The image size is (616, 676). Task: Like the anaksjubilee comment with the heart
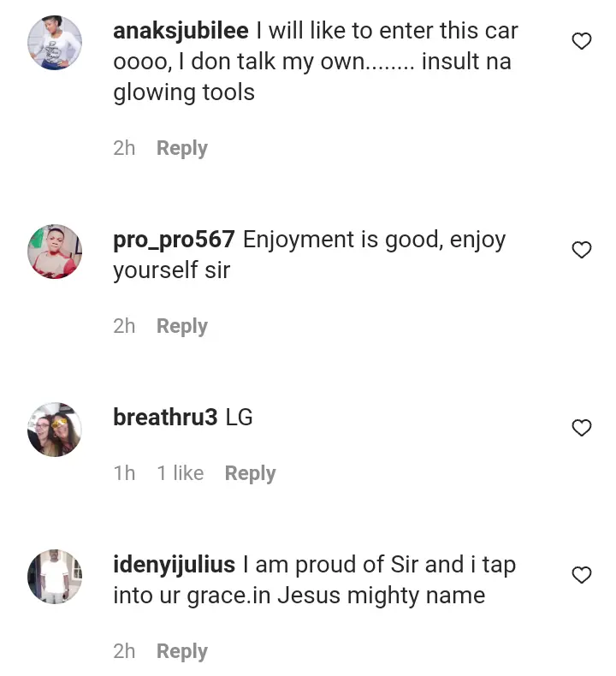click(582, 41)
